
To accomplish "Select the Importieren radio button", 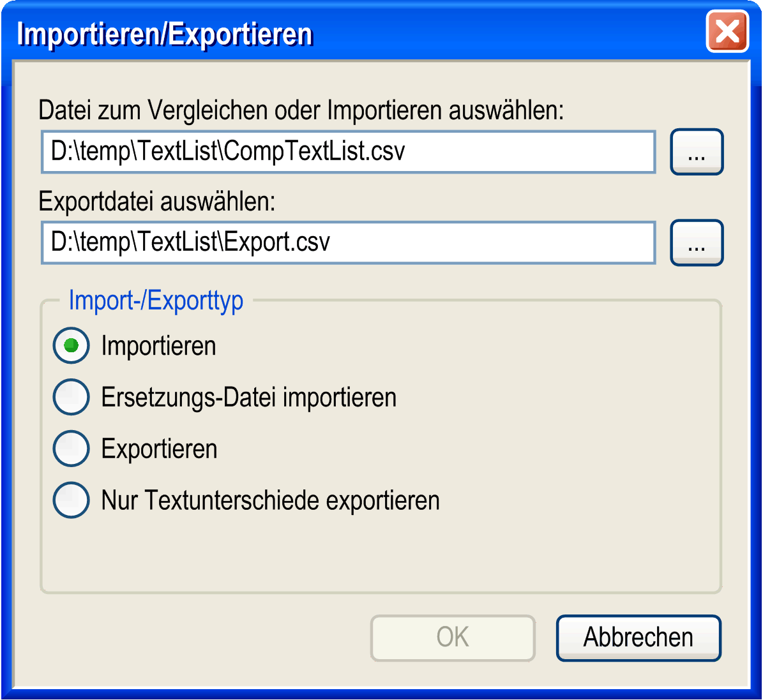I will (71, 345).
